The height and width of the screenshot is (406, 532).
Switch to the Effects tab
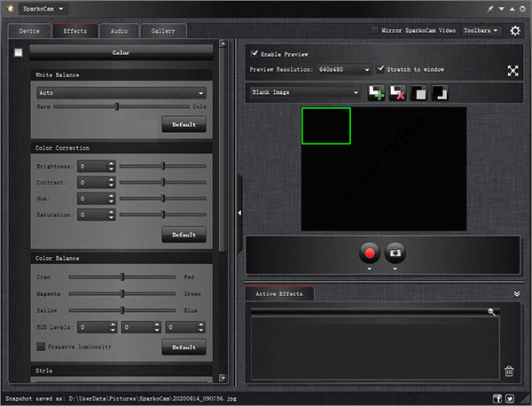[x=75, y=31]
